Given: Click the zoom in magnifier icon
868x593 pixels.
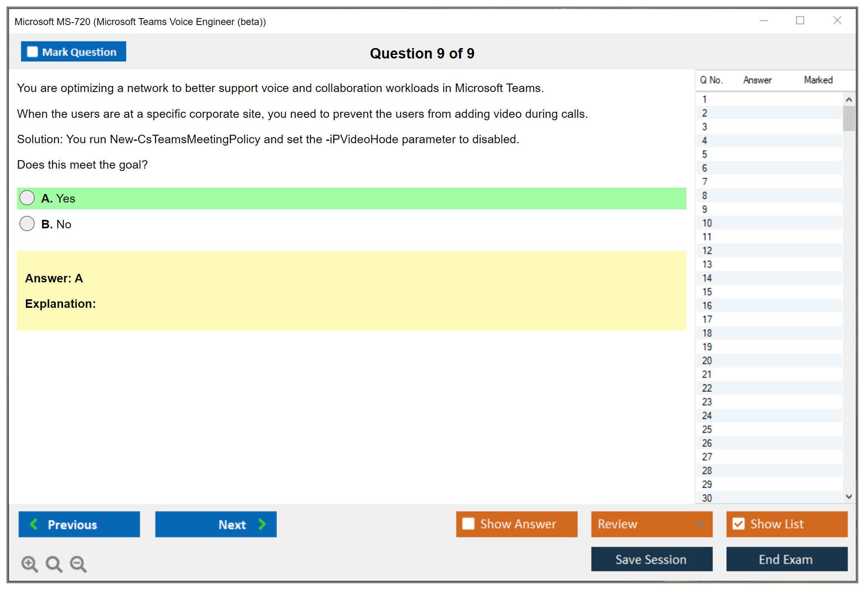Looking at the screenshot, I should pyautogui.click(x=29, y=564).
